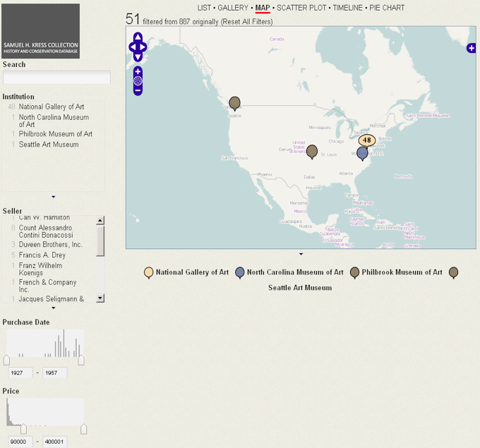This screenshot has width=480, height=448.
Task: Select seller Francis A. Drey
Action: pyautogui.click(x=42, y=255)
